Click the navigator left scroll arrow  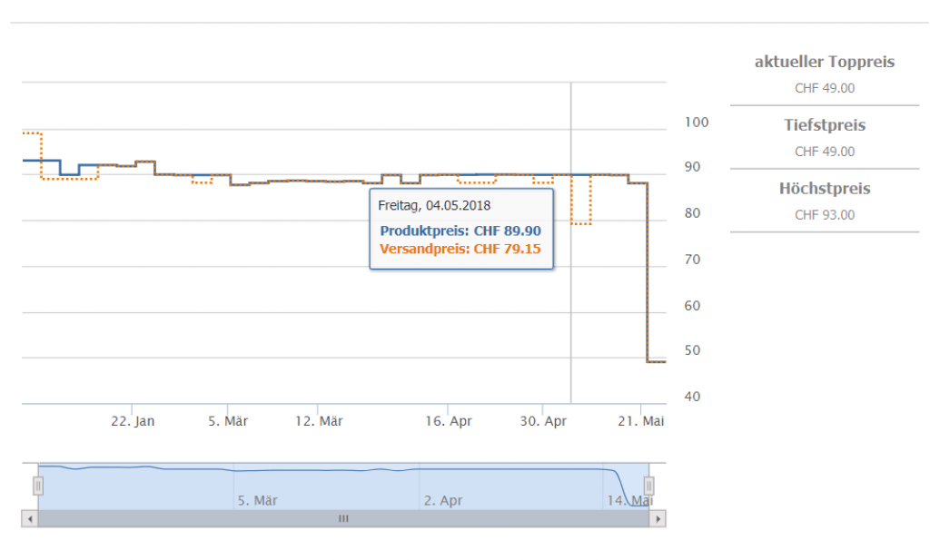[29, 519]
